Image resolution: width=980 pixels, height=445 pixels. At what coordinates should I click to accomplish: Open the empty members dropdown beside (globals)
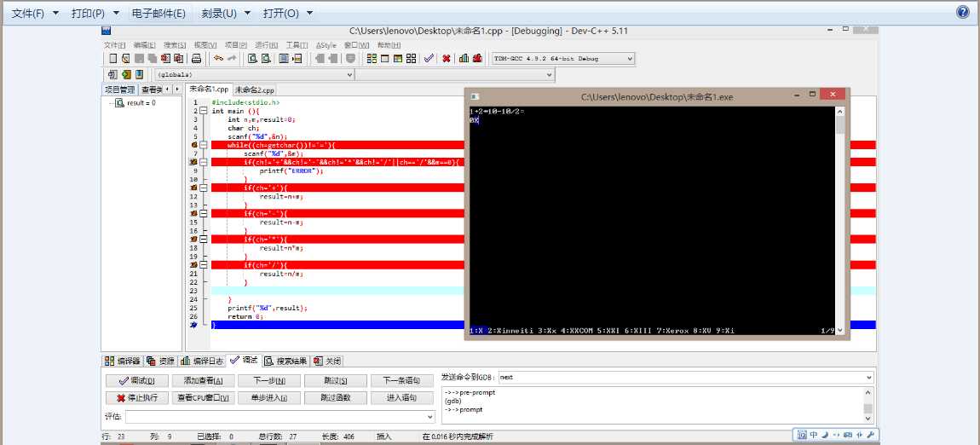click(550, 74)
